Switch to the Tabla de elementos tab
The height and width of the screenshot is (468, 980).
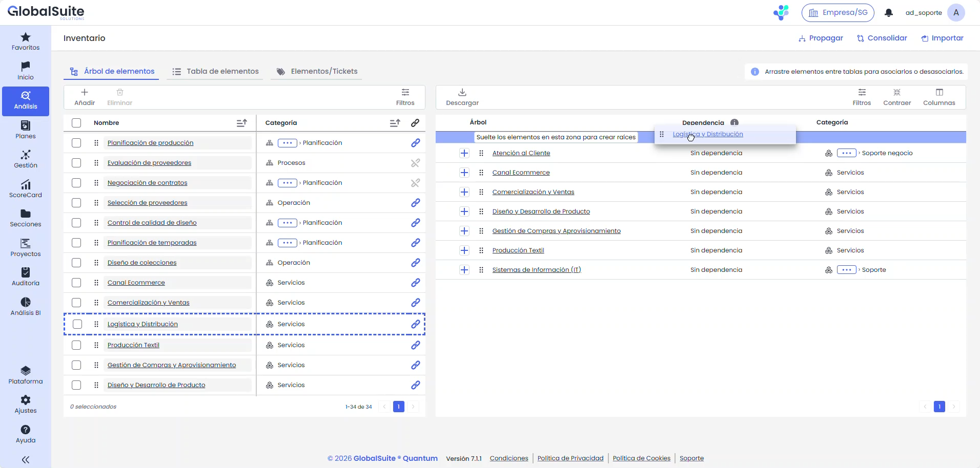pos(215,72)
